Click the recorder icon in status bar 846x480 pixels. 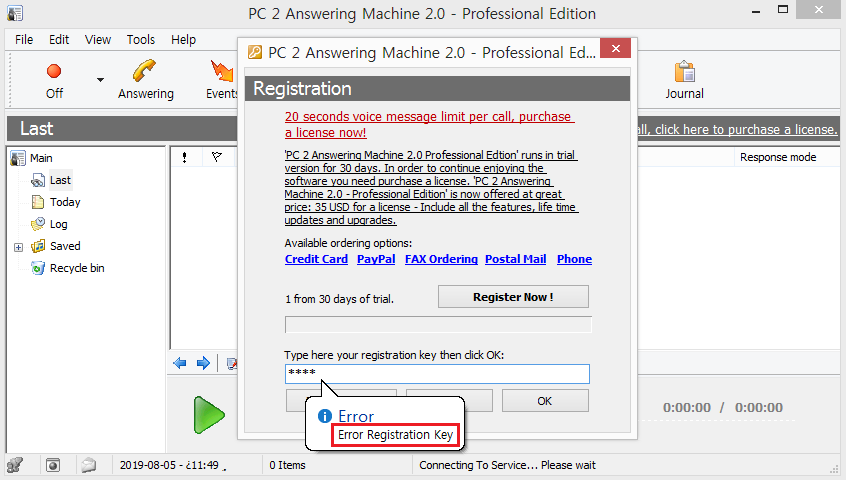point(53,465)
